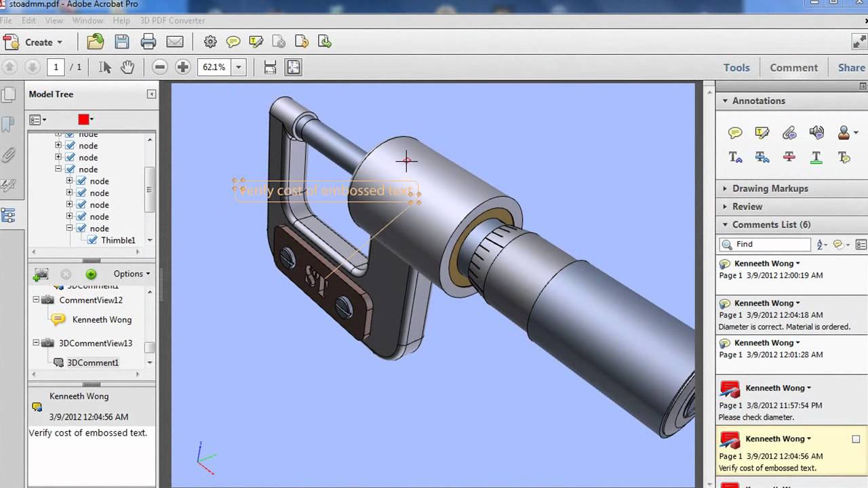Viewport: 868px width, 488px height.
Task: Select the record audio annotation tool
Action: point(816,133)
